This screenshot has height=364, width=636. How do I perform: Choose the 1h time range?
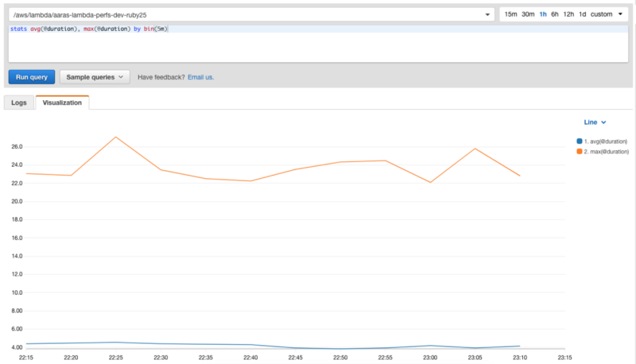543,14
